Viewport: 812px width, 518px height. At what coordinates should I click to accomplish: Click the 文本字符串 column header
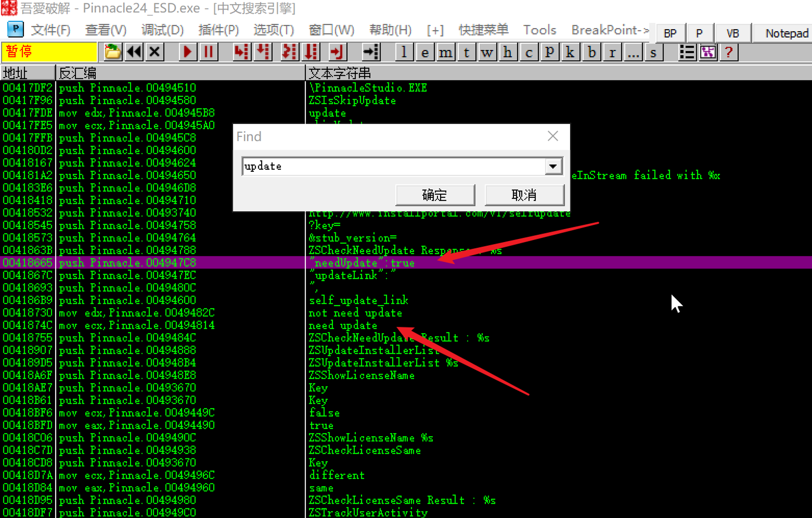(559, 73)
